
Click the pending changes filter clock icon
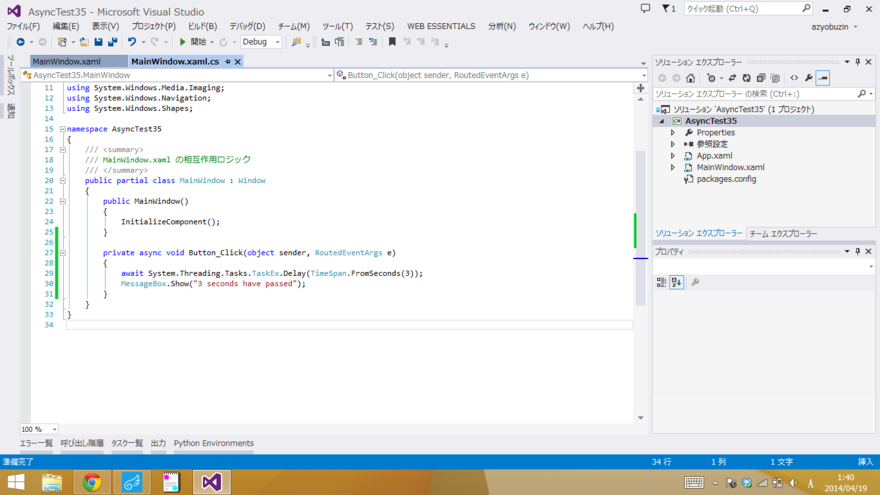coord(711,78)
